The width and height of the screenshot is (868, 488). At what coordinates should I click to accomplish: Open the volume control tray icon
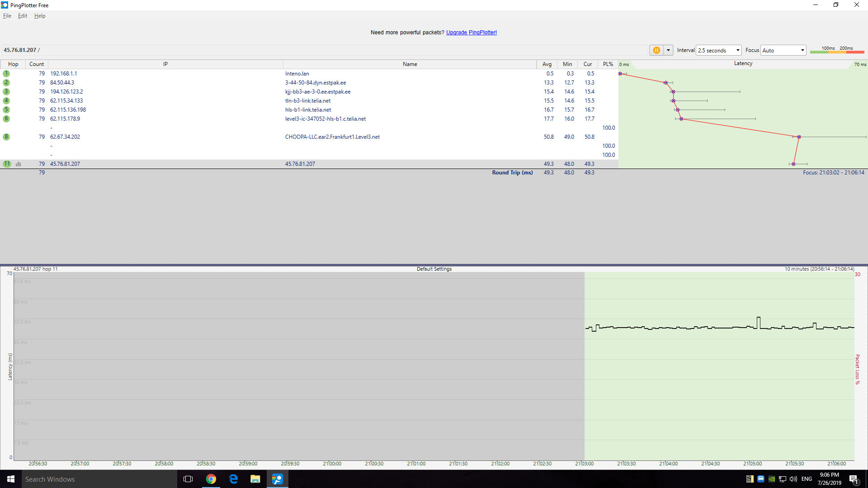[793, 479]
